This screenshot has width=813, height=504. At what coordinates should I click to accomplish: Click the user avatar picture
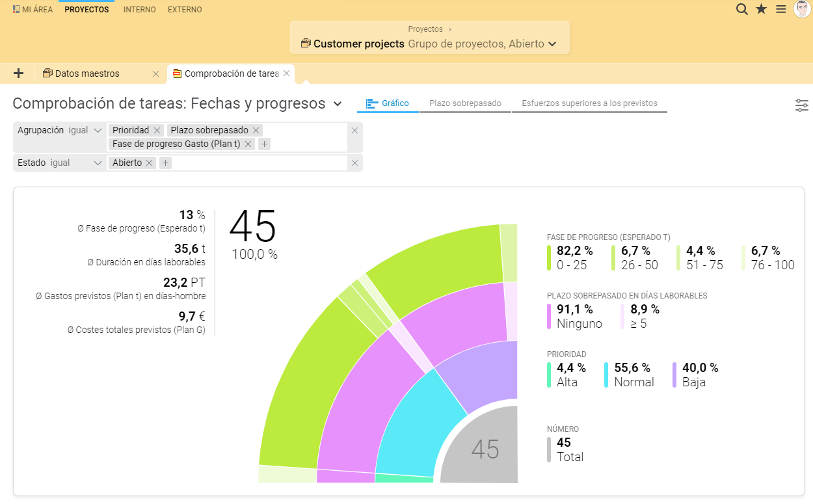pyautogui.click(x=802, y=9)
